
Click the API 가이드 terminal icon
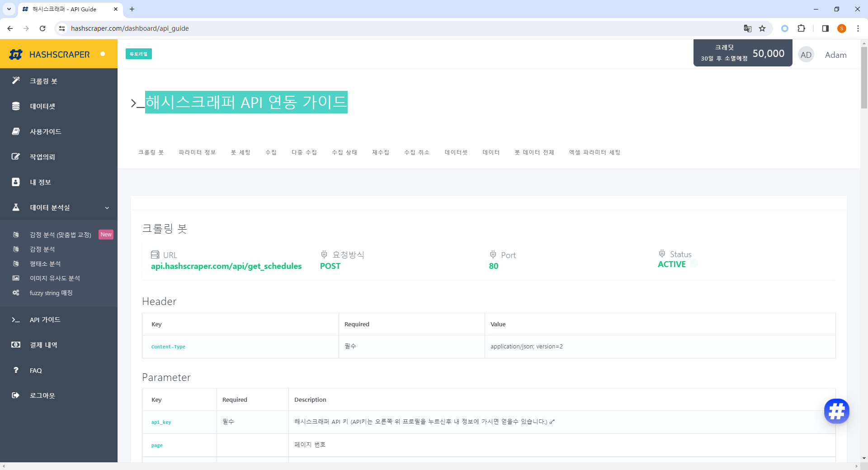pyautogui.click(x=16, y=320)
